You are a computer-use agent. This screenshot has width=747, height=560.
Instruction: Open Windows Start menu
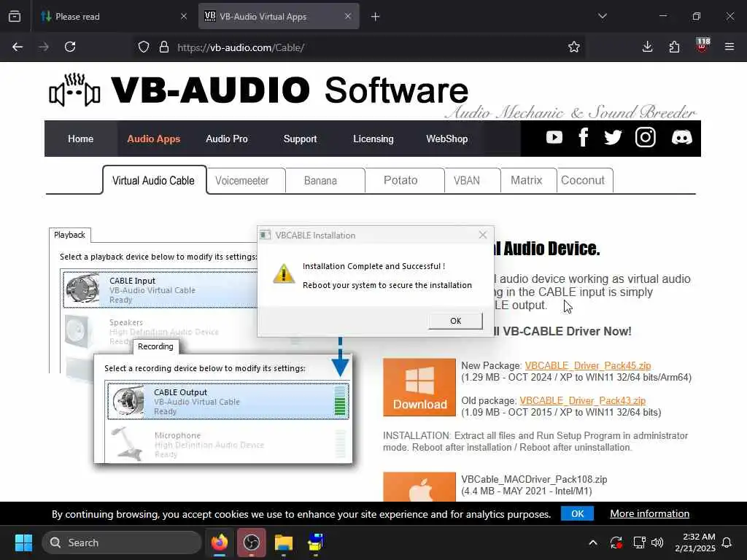pos(23,542)
